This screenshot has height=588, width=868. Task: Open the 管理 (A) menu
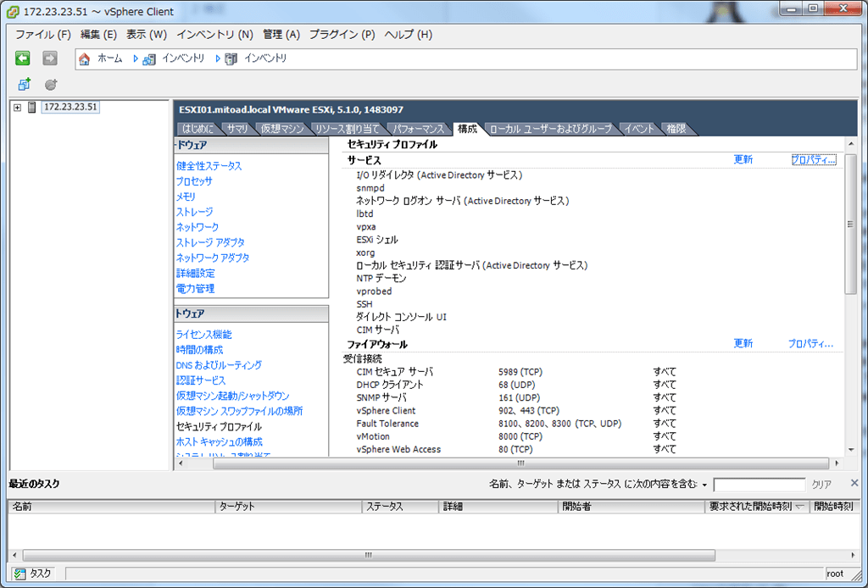281,34
